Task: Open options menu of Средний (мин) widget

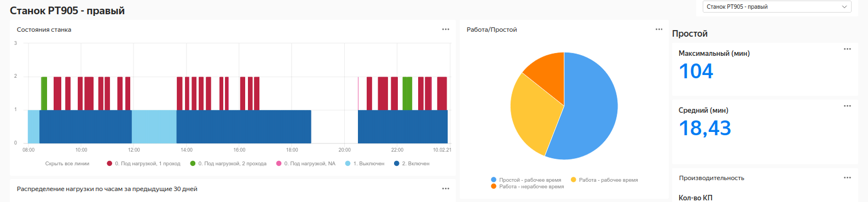Action: (847, 106)
